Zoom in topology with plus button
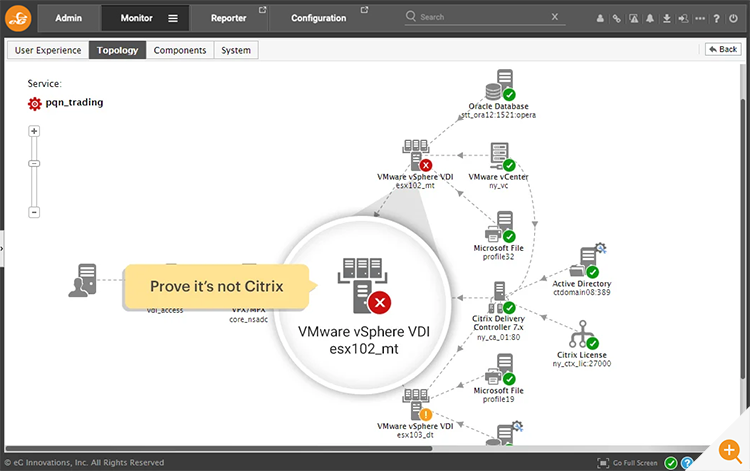 (x=34, y=131)
